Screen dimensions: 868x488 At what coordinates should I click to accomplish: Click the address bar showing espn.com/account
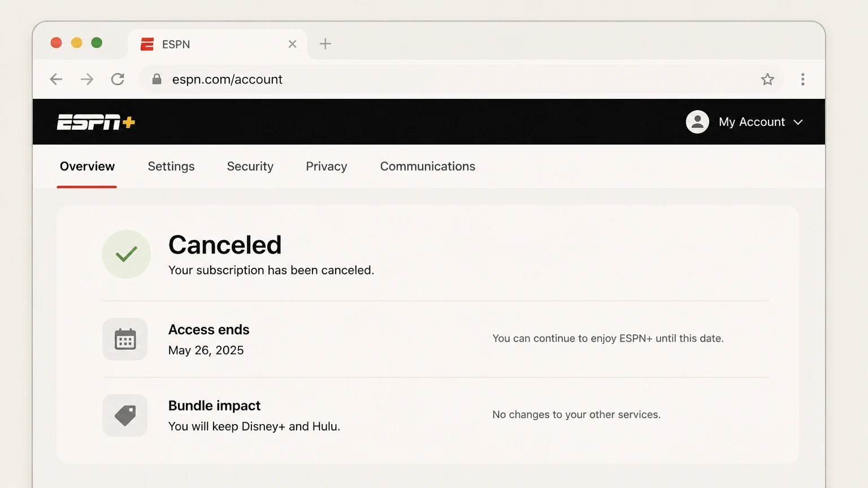[x=461, y=79]
